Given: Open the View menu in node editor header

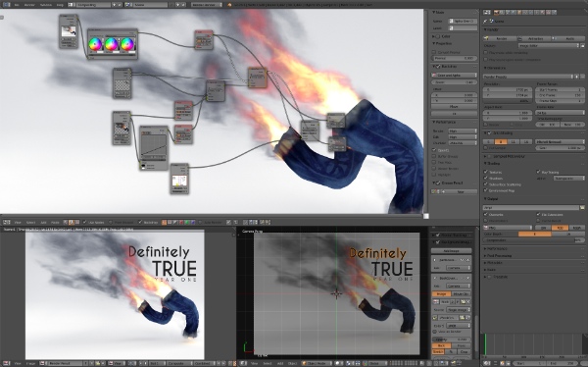Looking at the screenshot, I should [18, 223].
